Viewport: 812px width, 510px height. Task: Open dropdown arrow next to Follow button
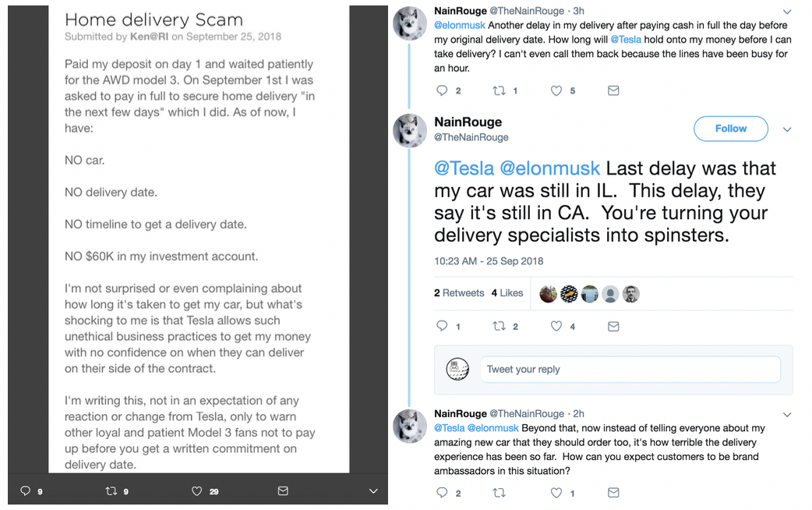pos(787,129)
